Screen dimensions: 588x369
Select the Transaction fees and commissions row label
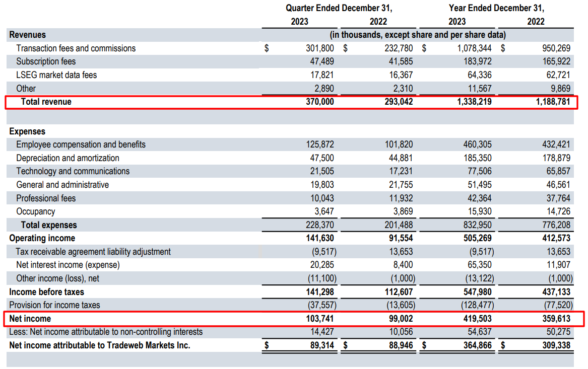(77, 48)
